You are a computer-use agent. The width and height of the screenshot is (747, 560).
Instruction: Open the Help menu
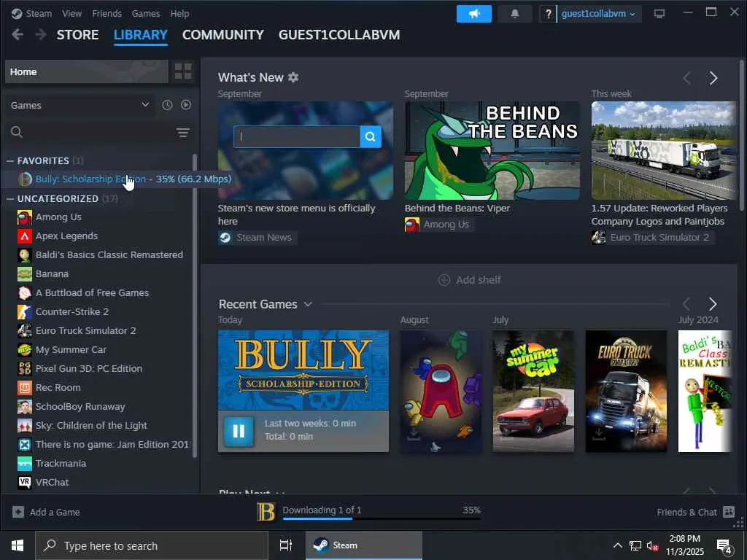point(179,13)
